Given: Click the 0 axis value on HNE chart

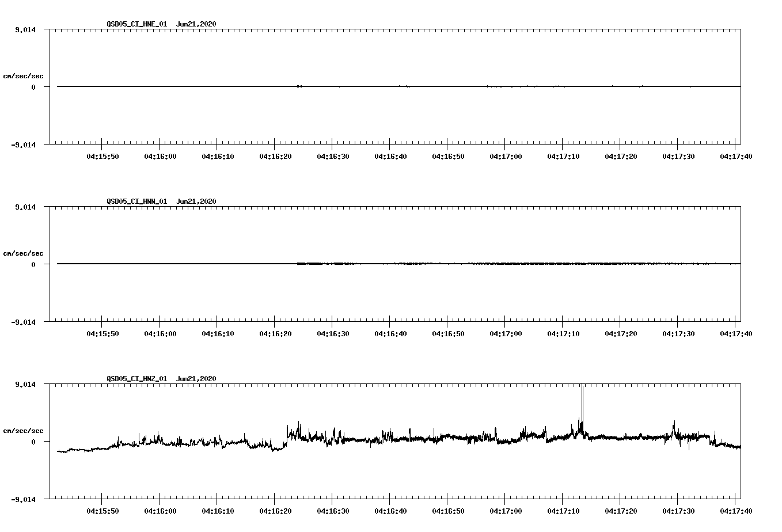Looking at the screenshot, I should pyautogui.click(x=33, y=87).
